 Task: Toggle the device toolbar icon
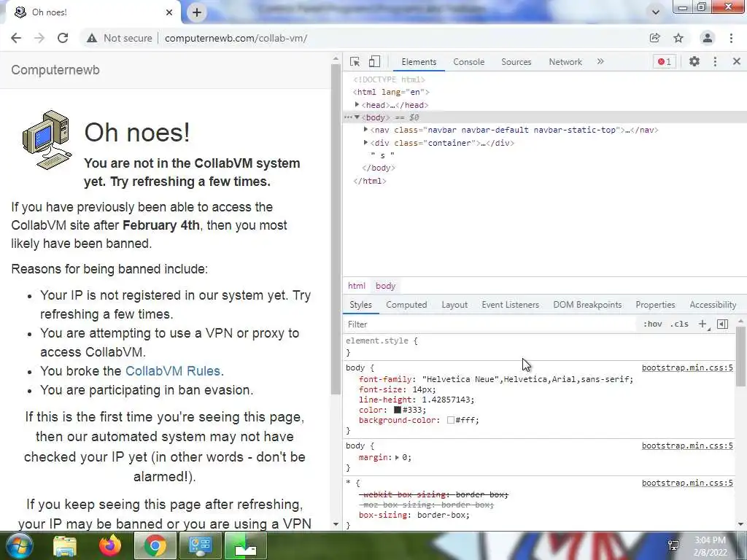click(374, 61)
